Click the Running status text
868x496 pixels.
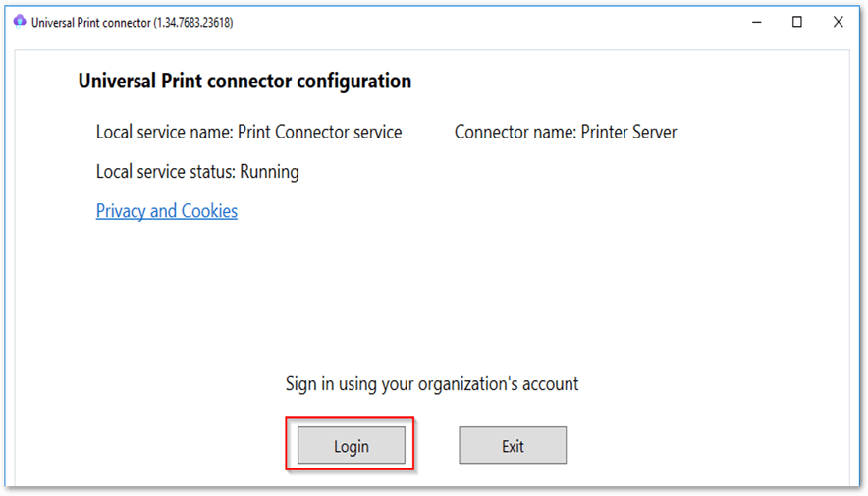[x=269, y=172]
